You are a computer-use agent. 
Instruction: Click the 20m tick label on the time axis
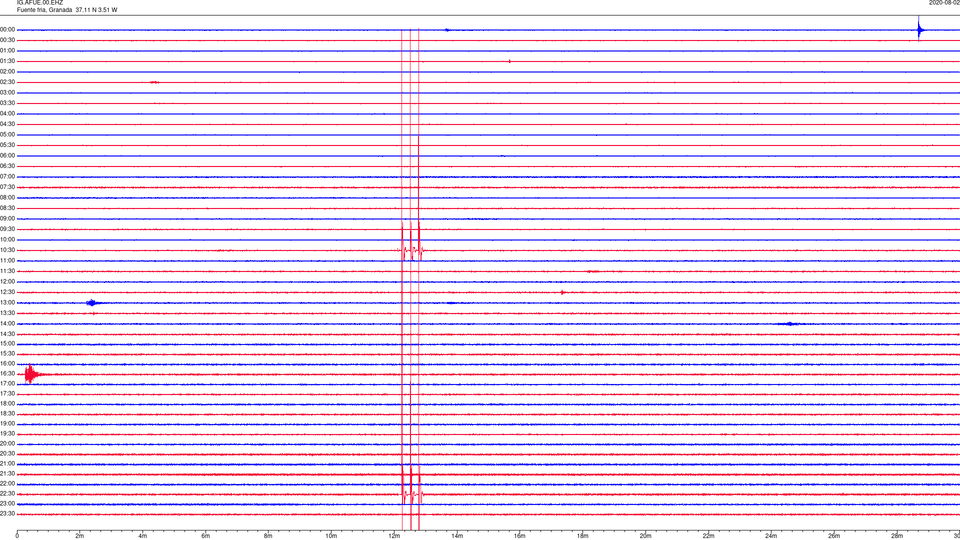click(x=645, y=536)
